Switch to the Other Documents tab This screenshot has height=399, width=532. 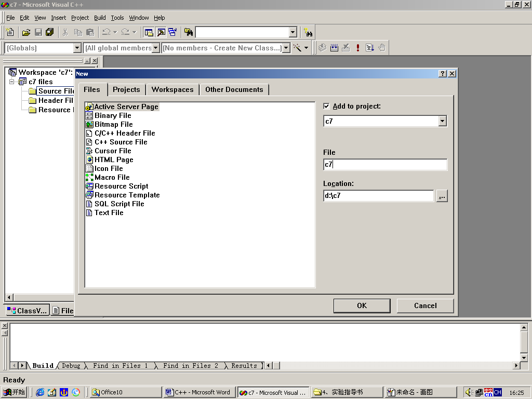click(x=234, y=89)
